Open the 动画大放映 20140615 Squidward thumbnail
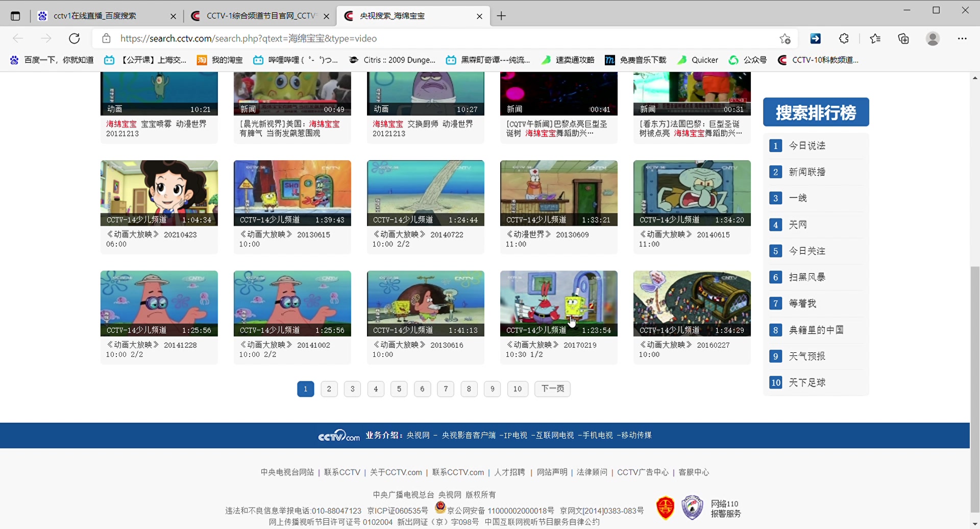Viewport: 980px width, 529px height. (x=692, y=193)
